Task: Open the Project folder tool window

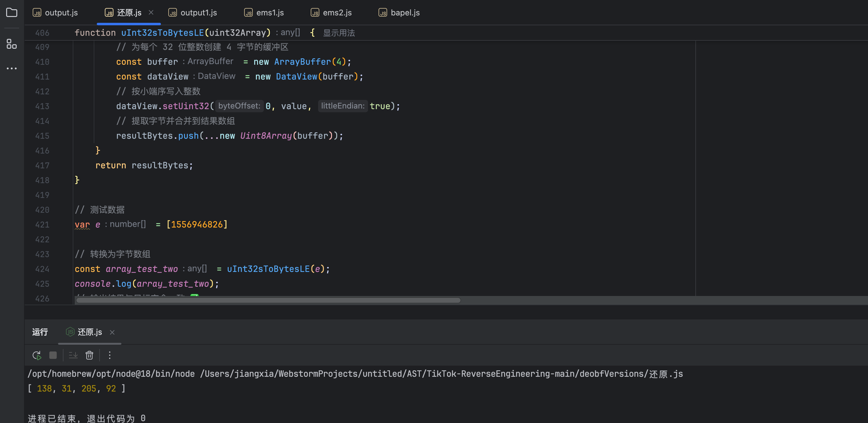Action: pyautogui.click(x=12, y=13)
